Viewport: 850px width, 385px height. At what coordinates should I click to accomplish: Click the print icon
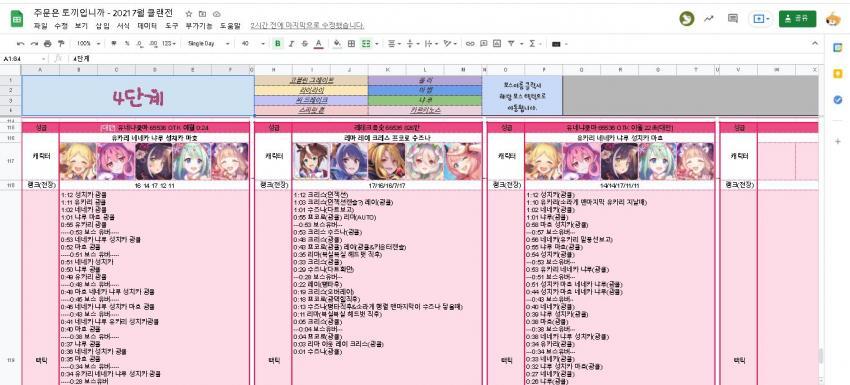(x=47, y=43)
